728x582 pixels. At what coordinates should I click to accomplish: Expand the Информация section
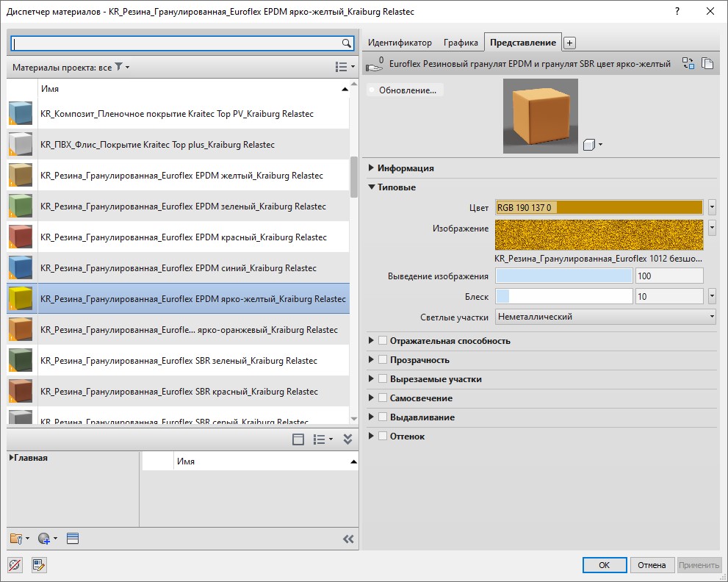[x=372, y=168]
